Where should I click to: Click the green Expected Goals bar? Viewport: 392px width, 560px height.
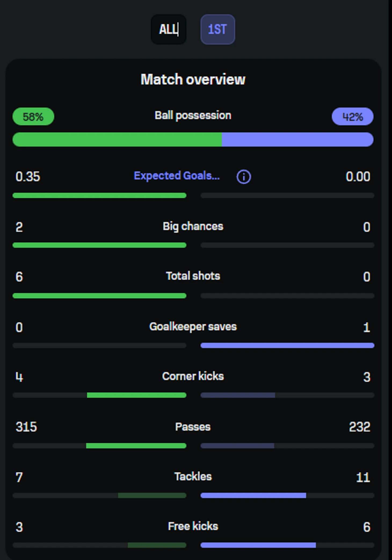[99, 195]
